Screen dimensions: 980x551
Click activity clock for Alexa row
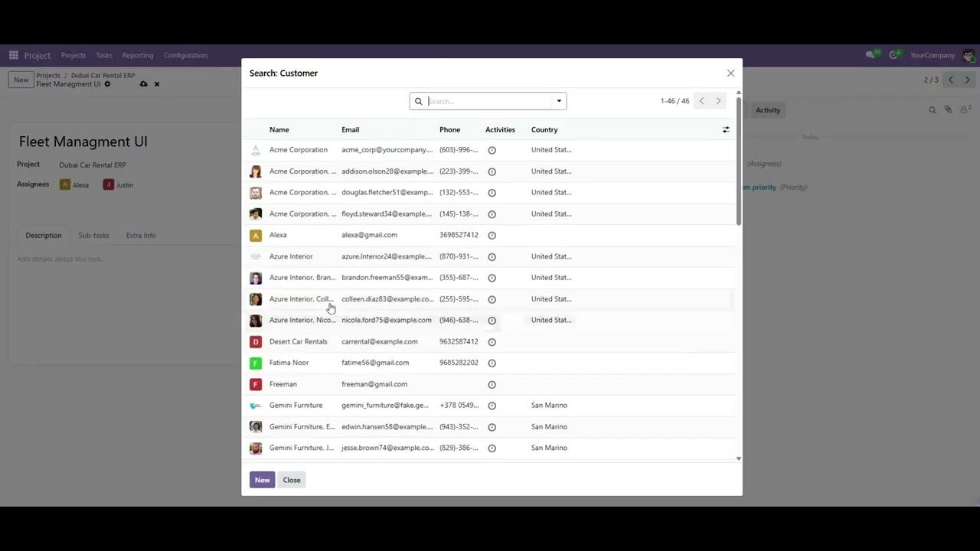coord(492,235)
